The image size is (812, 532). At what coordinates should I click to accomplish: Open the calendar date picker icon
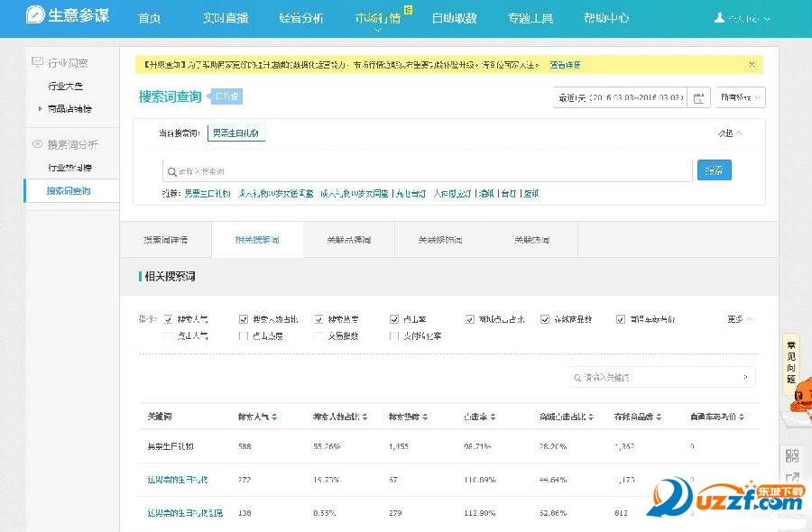[x=698, y=97]
